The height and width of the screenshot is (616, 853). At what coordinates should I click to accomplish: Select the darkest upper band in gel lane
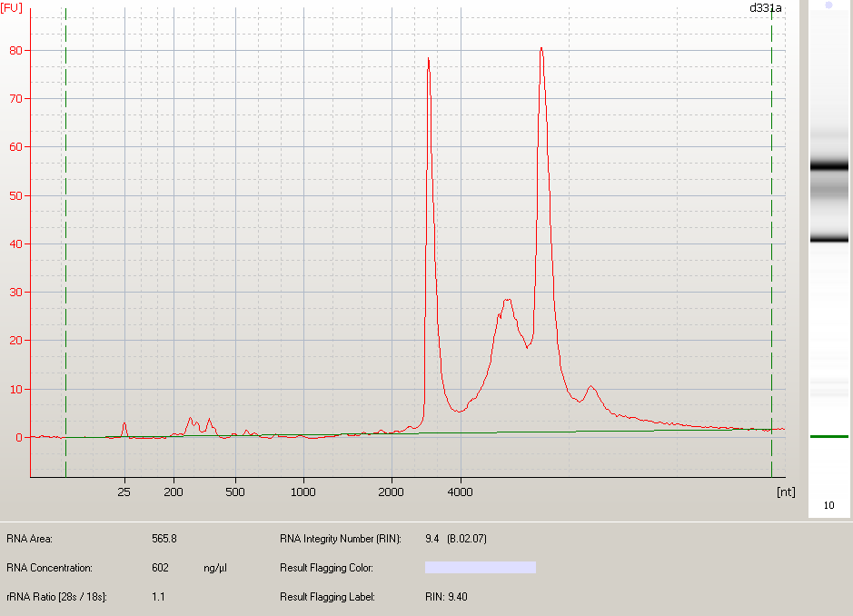(x=828, y=166)
